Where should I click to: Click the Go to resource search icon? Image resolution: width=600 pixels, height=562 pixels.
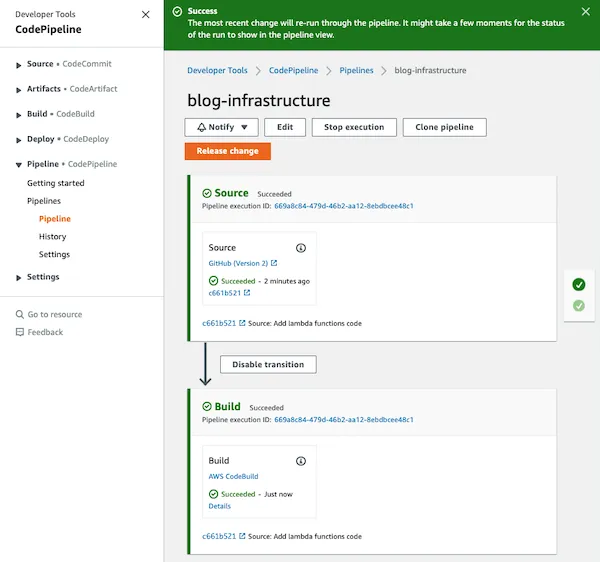[x=20, y=314]
